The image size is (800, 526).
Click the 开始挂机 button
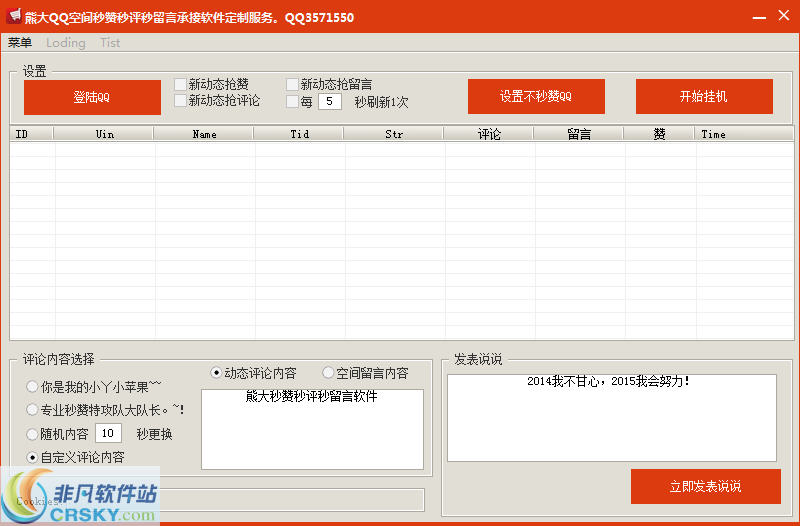(x=704, y=96)
